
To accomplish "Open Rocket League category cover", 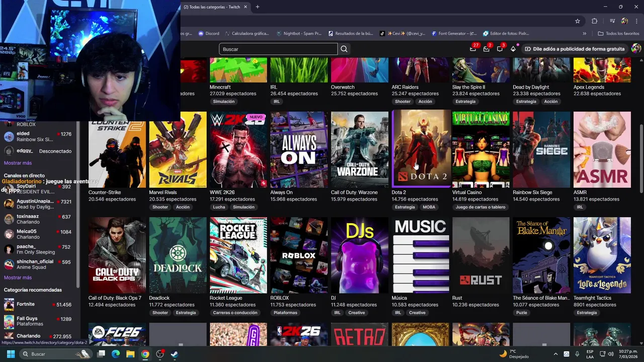I will coord(238,255).
